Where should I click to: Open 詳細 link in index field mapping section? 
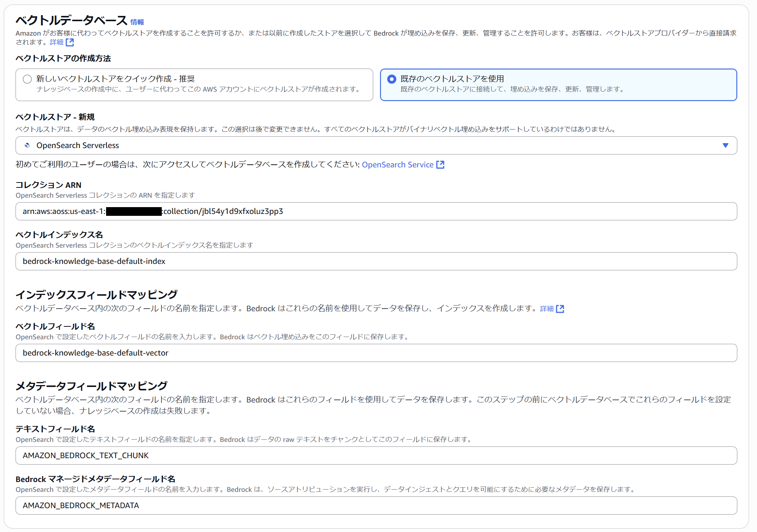(x=547, y=309)
